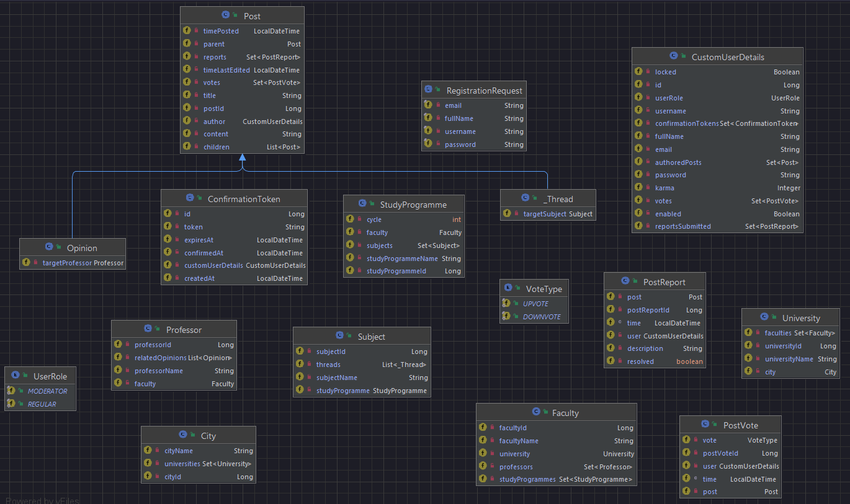Click the class icon in the Post header
Screen dimensions: 850x504
(x=225, y=16)
